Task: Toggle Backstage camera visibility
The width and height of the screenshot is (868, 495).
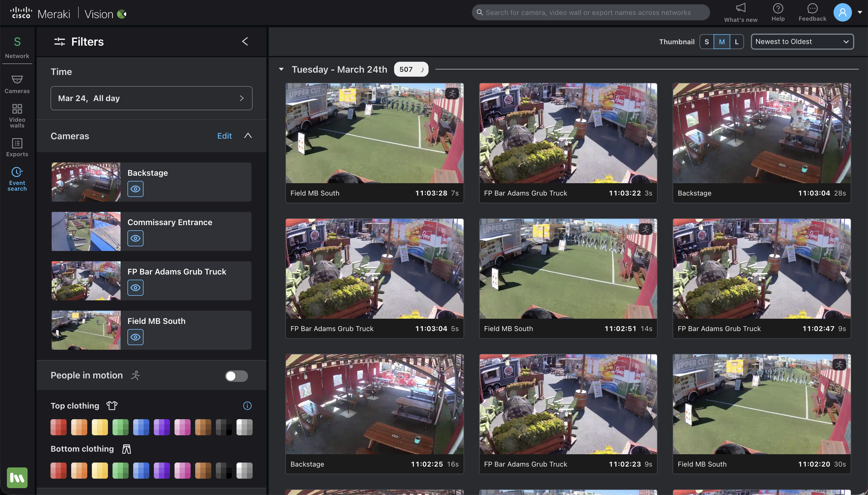Action: 135,189
